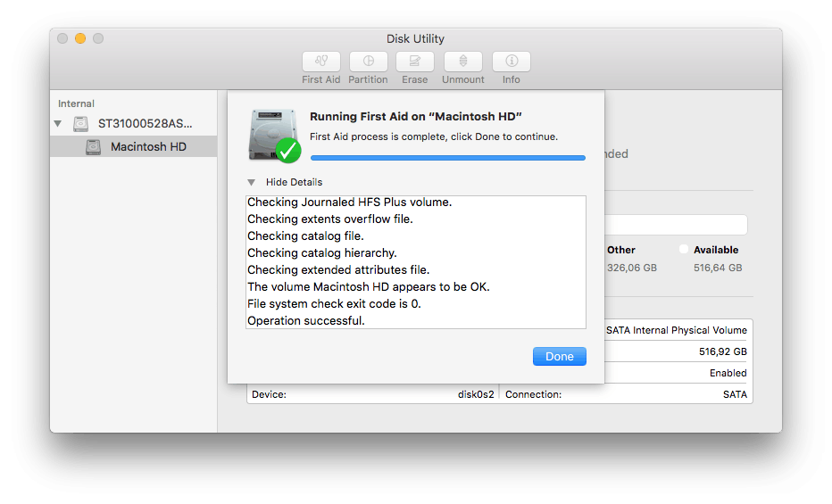Click the "Checking catalog file." log line
The image size is (832, 504).
coord(305,236)
